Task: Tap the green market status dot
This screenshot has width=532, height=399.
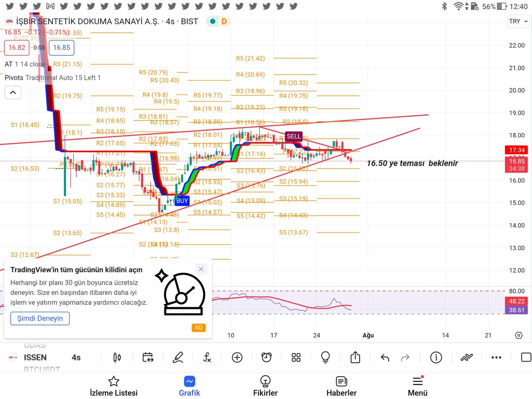Action: pyautogui.click(x=213, y=21)
